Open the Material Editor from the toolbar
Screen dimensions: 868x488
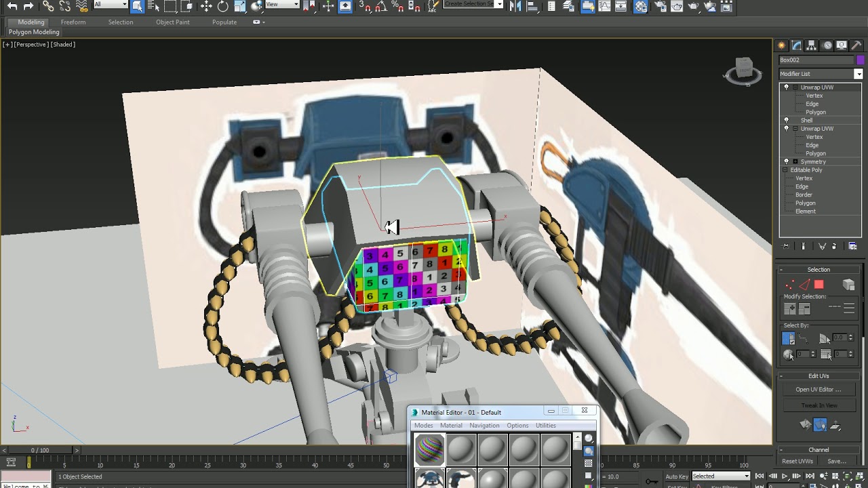tap(640, 6)
